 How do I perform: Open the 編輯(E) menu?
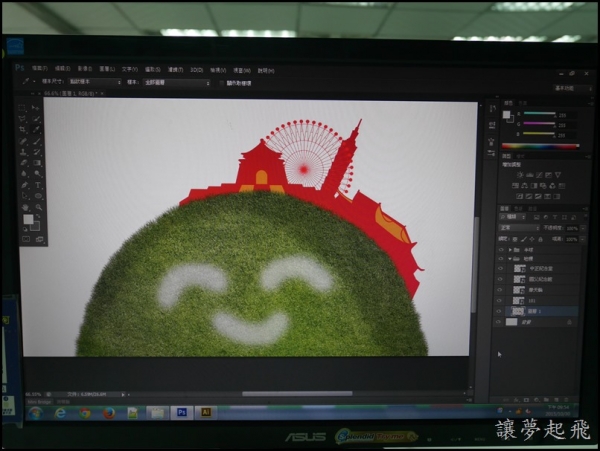point(62,68)
